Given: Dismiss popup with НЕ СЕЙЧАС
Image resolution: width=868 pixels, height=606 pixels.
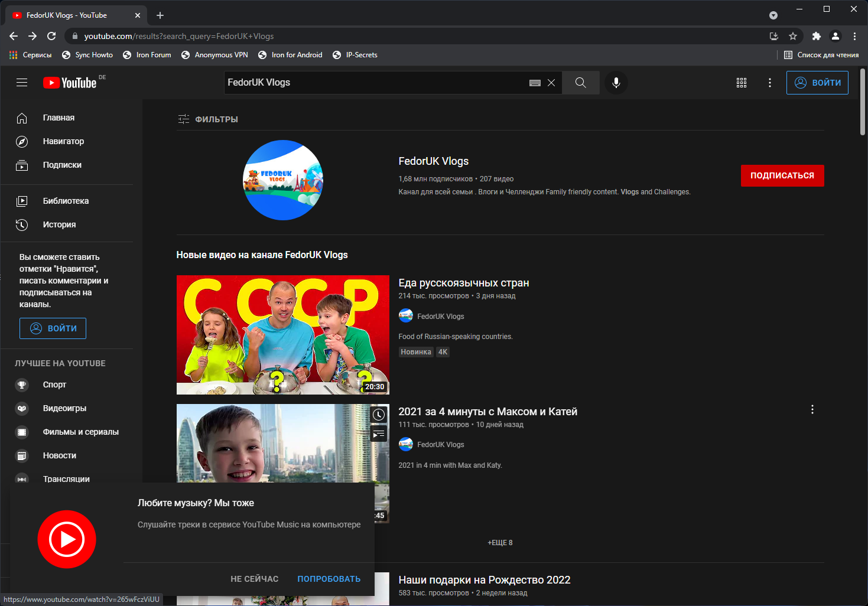Looking at the screenshot, I should click(254, 579).
